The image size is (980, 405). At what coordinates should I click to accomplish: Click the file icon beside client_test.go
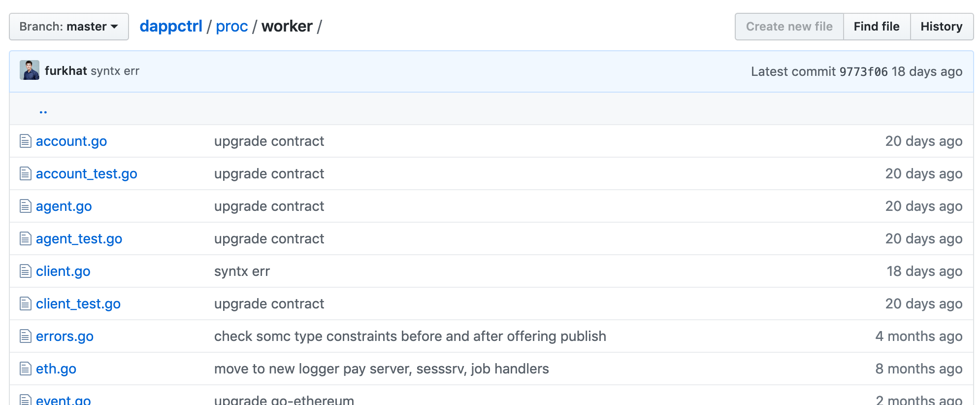pyautogui.click(x=26, y=304)
